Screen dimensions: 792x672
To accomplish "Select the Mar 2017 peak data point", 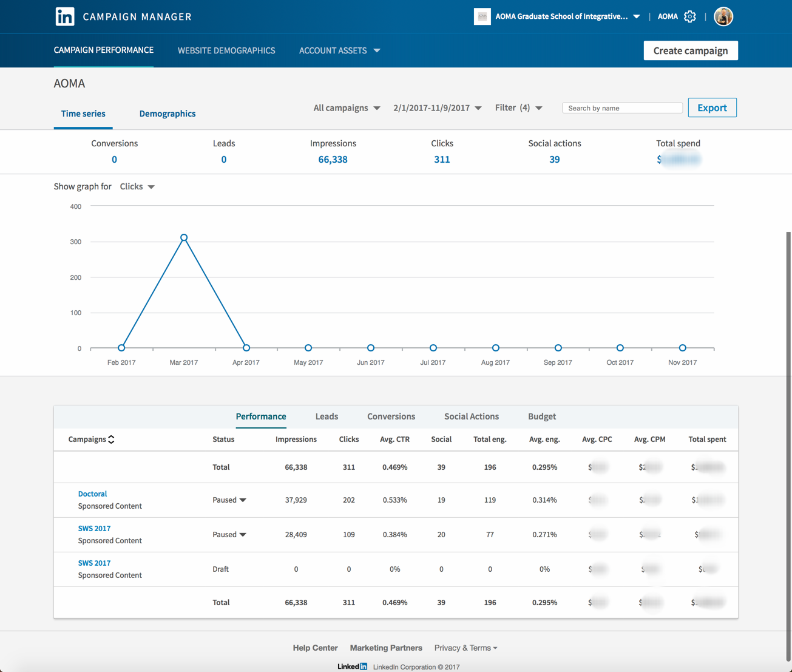I will (184, 237).
